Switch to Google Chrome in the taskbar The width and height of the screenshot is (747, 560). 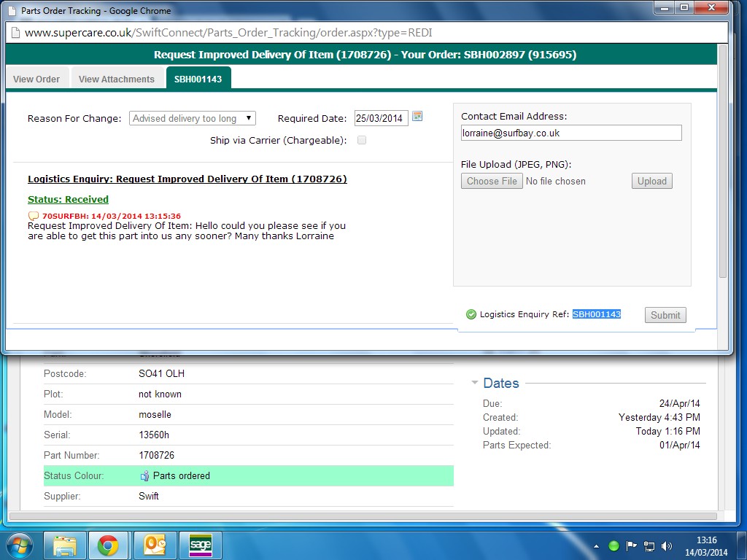coord(108,545)
